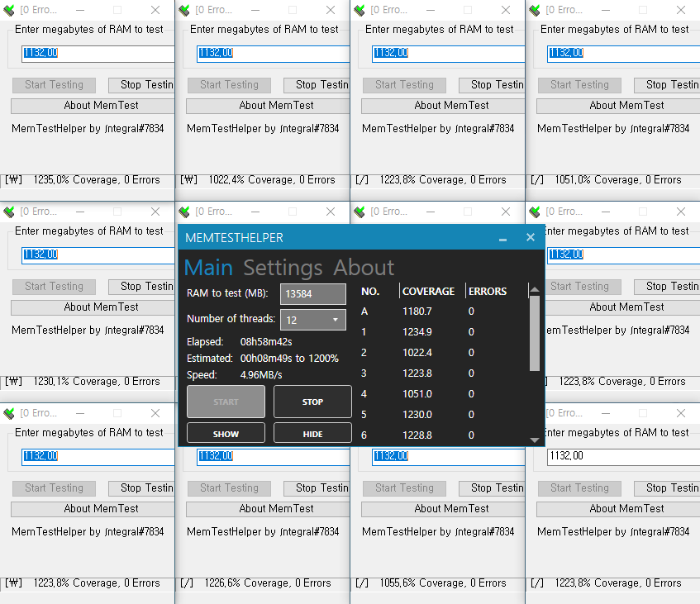This screenshot has height=604, width=700.
Task: Open About MemTest in 1235,0% coverage window
Action: click(93, 106)
